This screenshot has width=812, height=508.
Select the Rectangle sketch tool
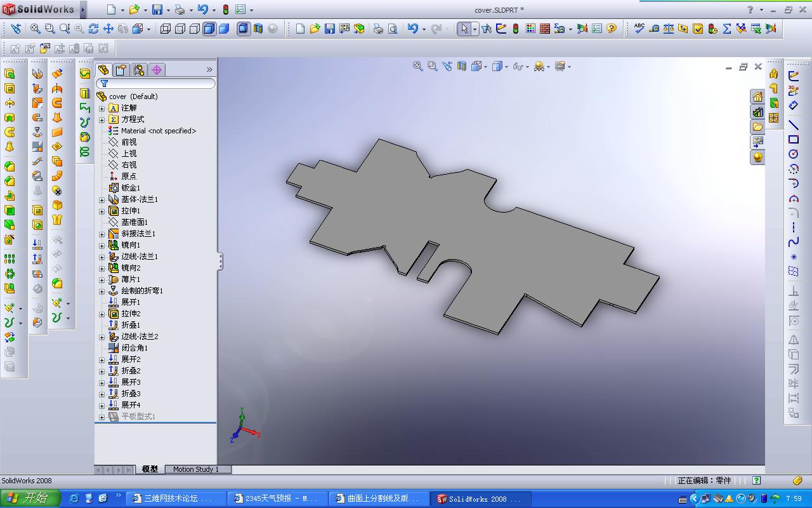(794, 139)
